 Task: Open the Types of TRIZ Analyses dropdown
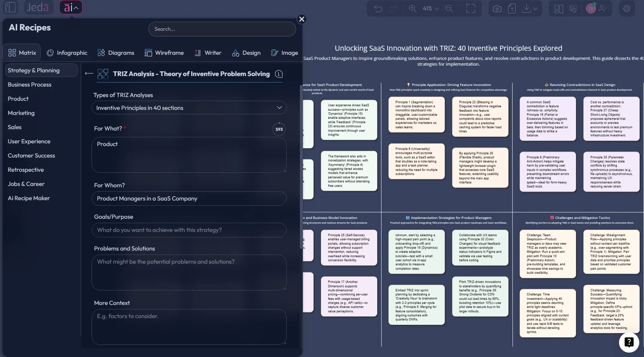189,108
